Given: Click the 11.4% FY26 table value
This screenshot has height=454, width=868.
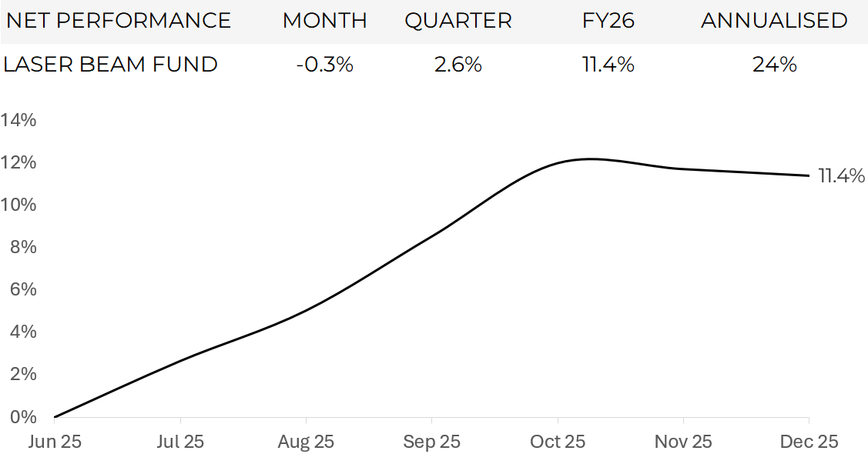Looking at the screenshot, I should pos(608,65).
